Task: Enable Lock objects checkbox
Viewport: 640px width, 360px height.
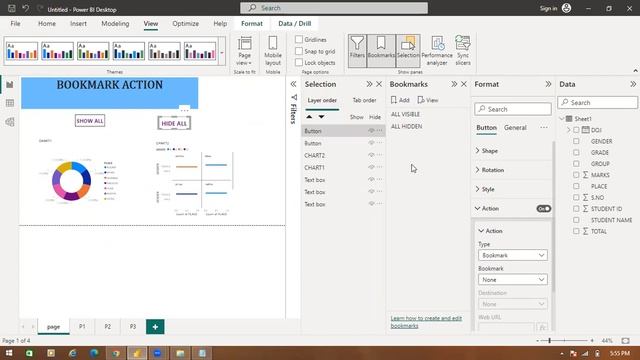Action: (299, 62)
